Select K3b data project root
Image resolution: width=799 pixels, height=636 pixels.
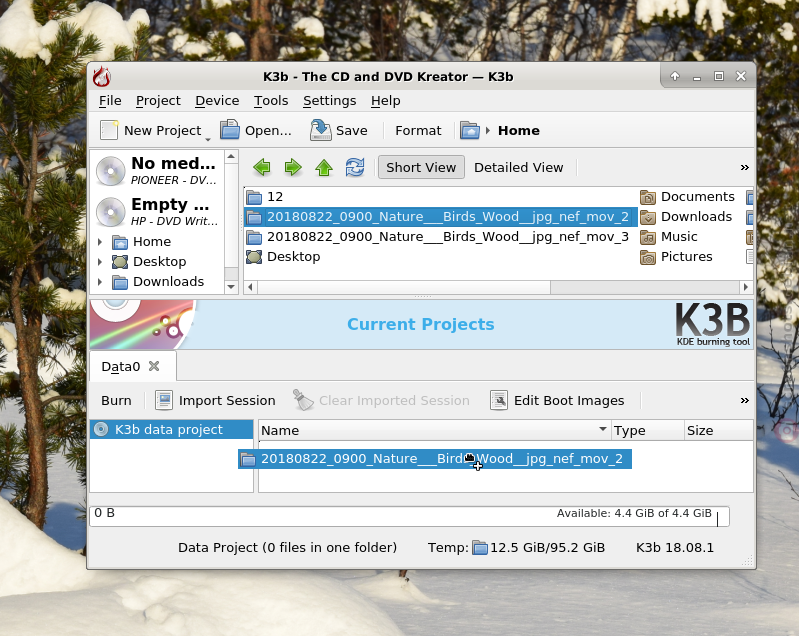[171, 430]
